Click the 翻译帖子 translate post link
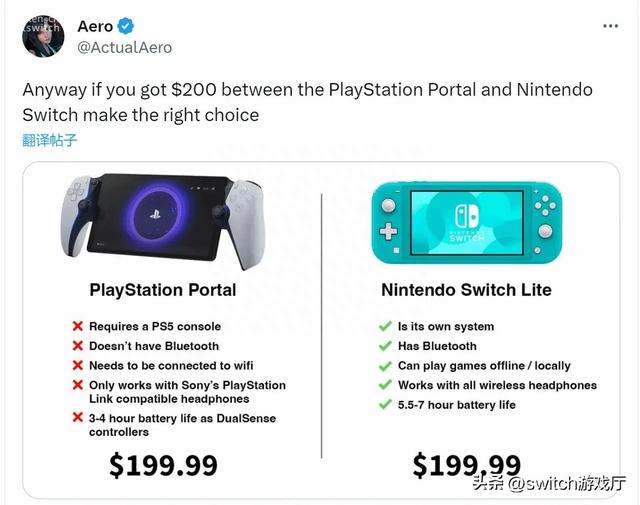 49,140
